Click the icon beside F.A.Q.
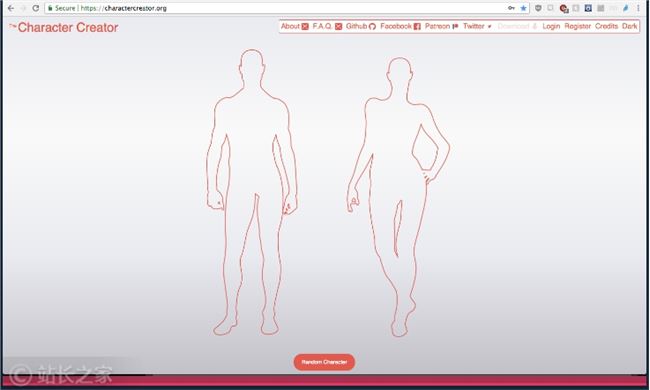 pos(338,27)
